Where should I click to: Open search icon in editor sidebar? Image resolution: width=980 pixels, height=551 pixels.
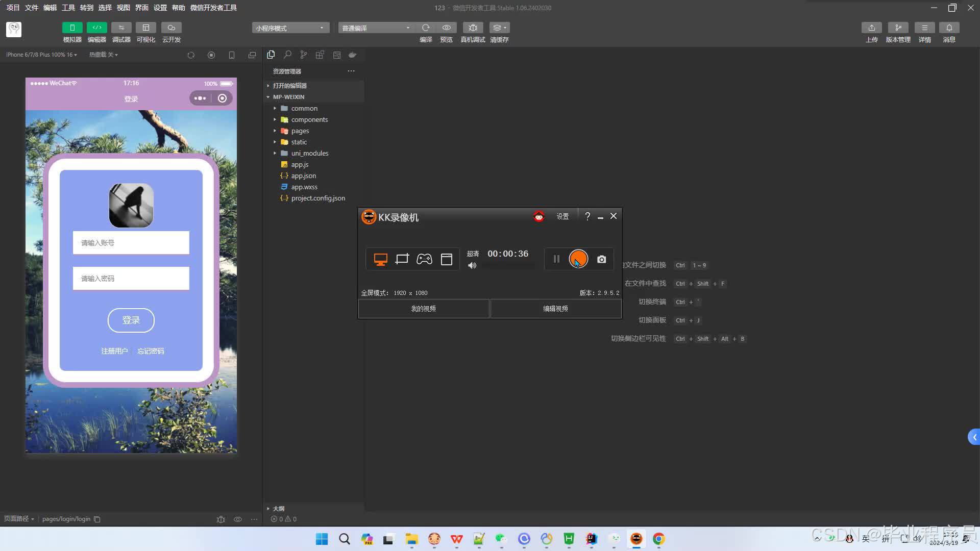tap(287, 55)
